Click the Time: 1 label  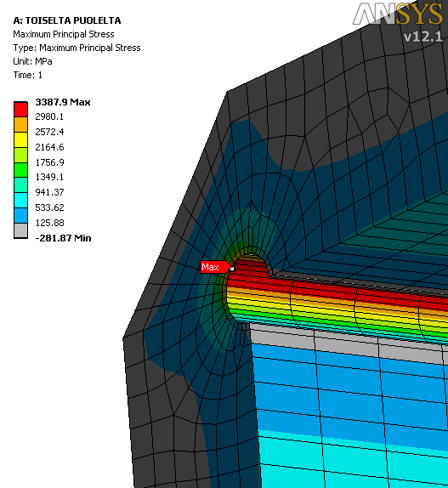[28, 75]
